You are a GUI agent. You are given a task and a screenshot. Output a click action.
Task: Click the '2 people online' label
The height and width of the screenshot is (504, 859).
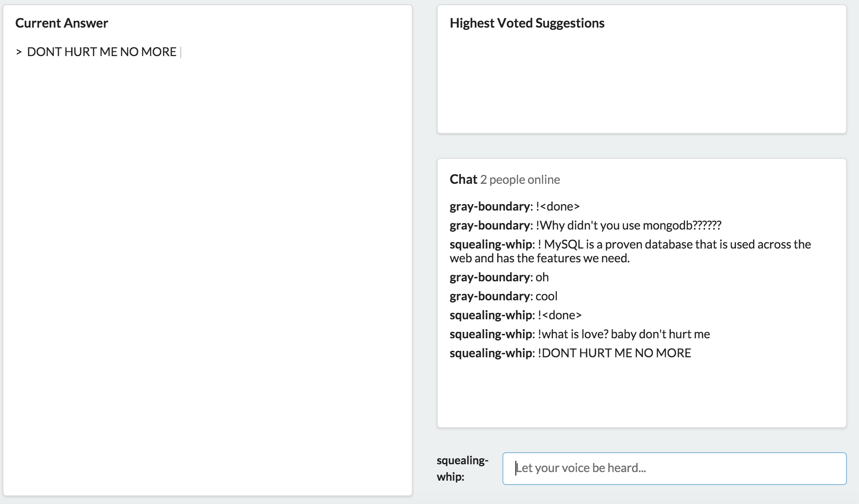pos(520,180)
